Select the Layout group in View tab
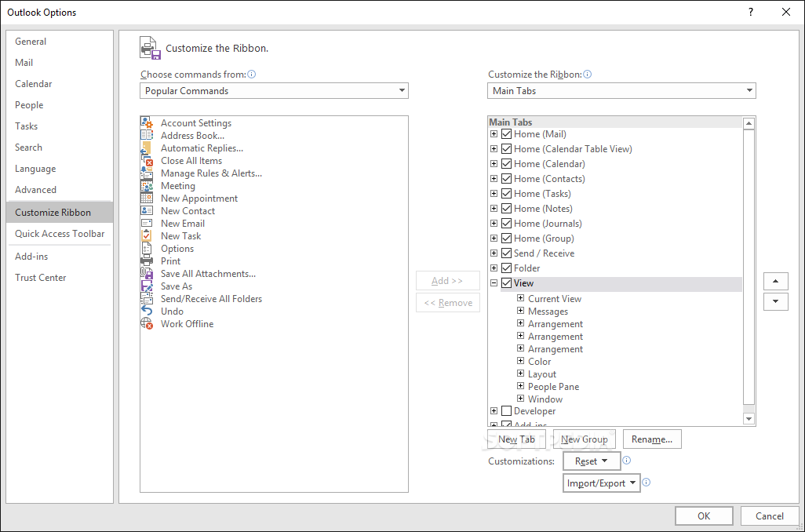Image resolution: width=805 pixels, height=532 pixels. [542, 373]
